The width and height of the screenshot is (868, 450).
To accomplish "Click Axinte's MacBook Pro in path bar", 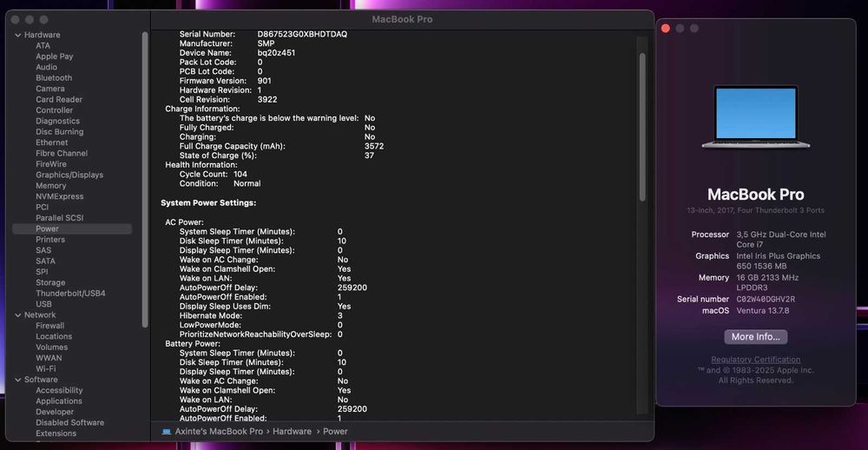I will tap(219, 432).
